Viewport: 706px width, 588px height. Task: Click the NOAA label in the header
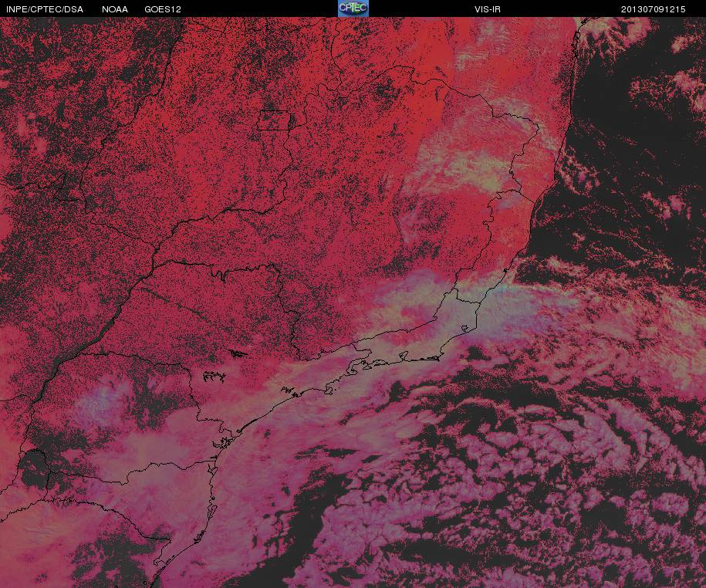click(x=115, y=9)
